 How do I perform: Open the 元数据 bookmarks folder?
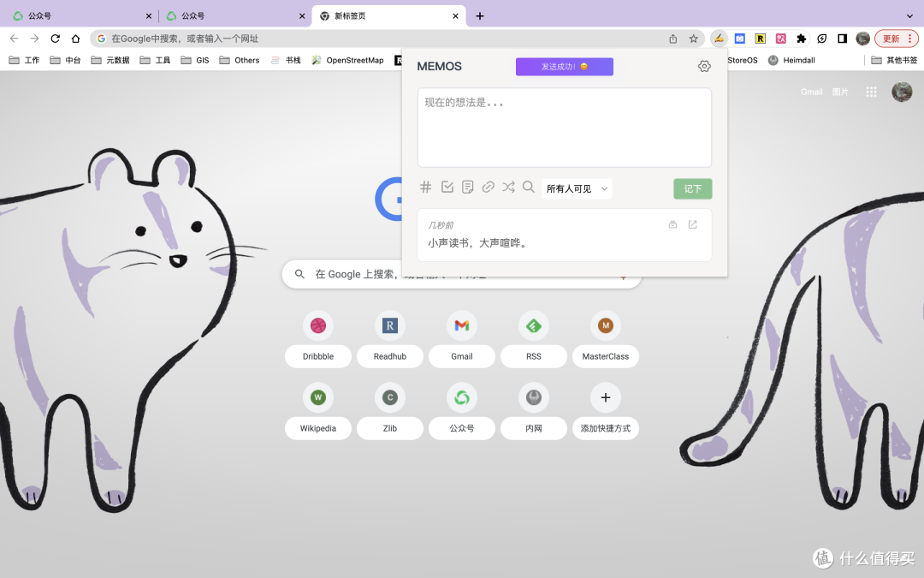(x=110, y=60)
